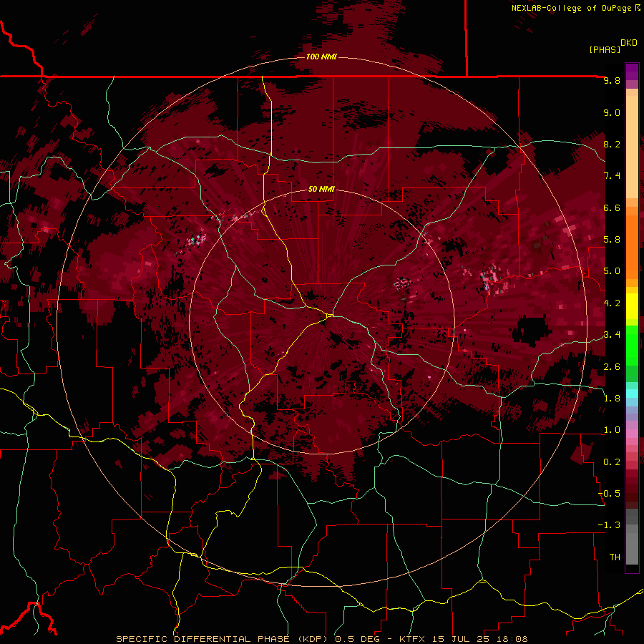Click the -1.3 legend value
The width and height of the screenshot is (644, 644).
pyautogui.click(x=610, y=525)
